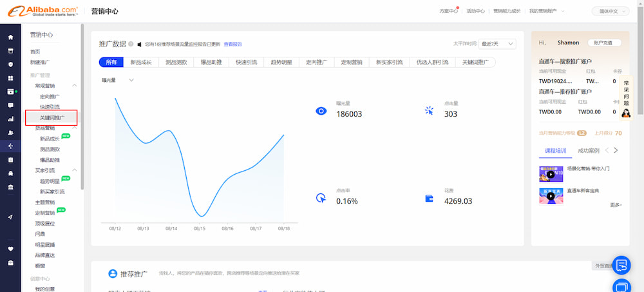The image size is (644, 292).
Task: Collapse the 常规营销 section in sidebar
Action: [74, 86]
